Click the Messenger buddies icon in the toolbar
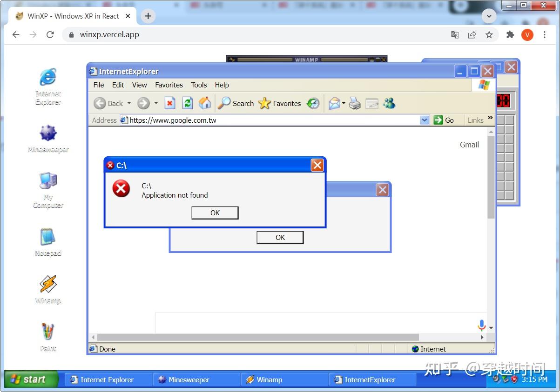560x392 pixels. (x=389, y=103)
